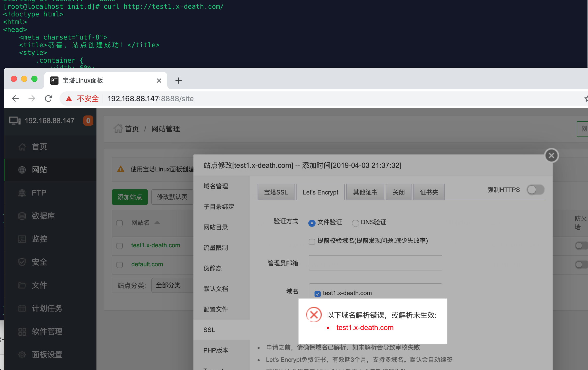Open 计划任务 in the sidebar

point(50,308)
